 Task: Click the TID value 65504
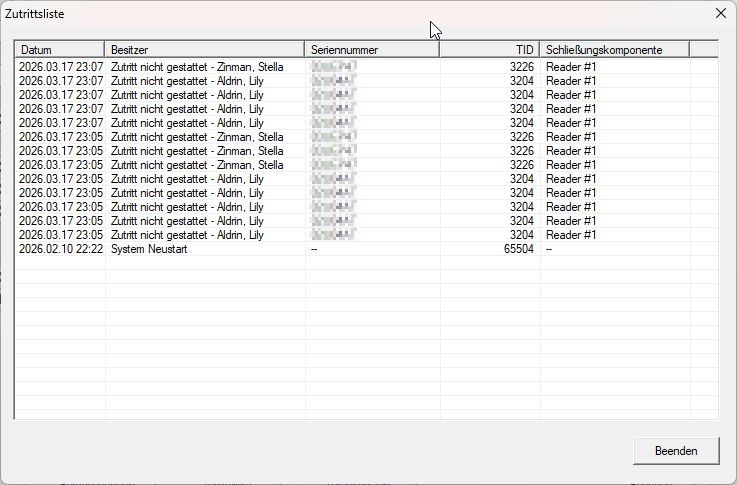pyautogui.click(x=517, y=249)
